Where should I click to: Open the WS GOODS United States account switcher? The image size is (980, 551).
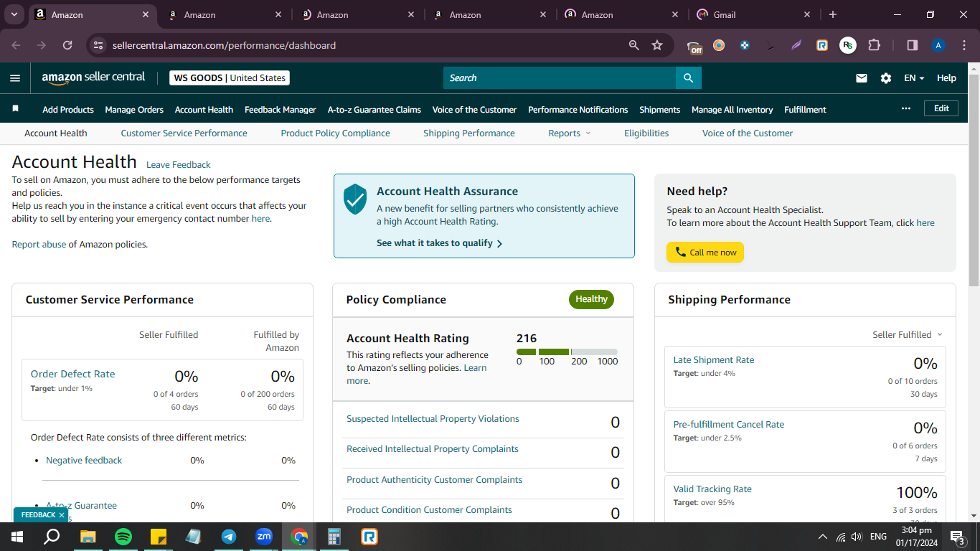pyautogui.click(x=230, y=78)
